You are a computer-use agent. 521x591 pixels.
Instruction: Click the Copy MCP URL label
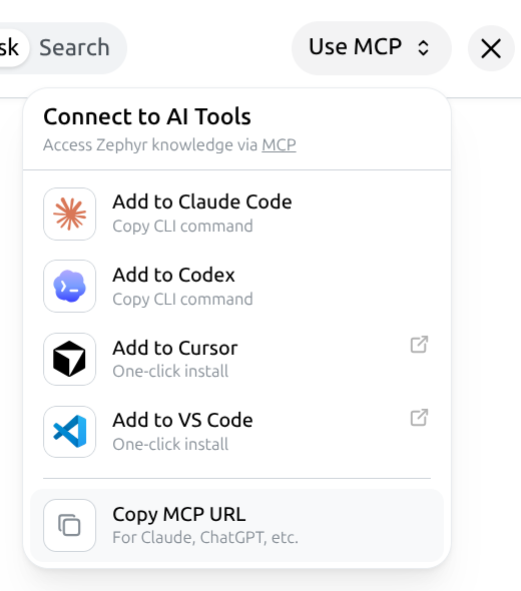(x=179, y=514)
